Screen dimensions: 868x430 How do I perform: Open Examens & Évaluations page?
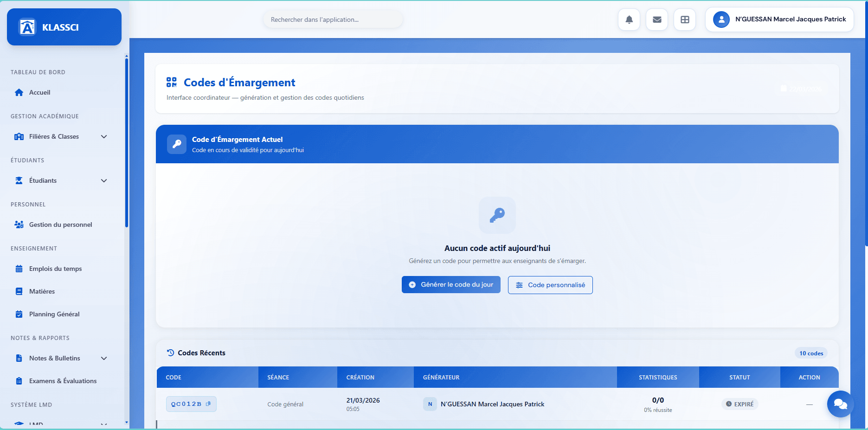click(x=63, y=381)
